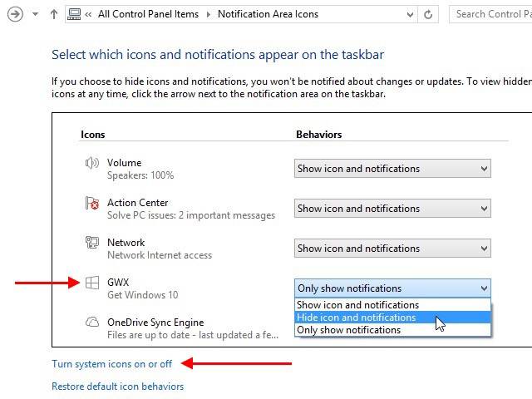Click the Network icon
Image resolution: width=532 pixels, height=399 pixels.
coord(92,243)
